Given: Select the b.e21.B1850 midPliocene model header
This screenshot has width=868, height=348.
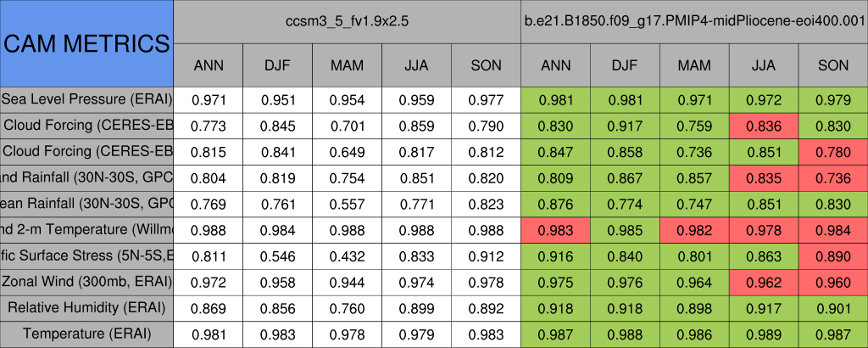Looking at the screenshot, I should [694, 20].
